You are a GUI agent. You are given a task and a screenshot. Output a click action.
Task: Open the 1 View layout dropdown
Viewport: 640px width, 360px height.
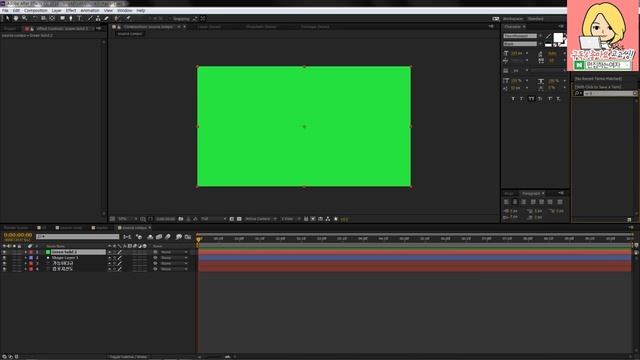(290, 219)
